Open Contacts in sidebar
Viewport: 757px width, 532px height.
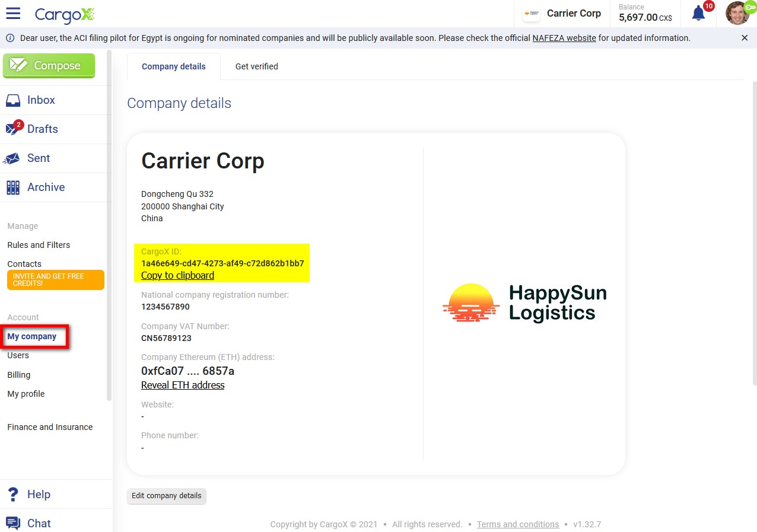(24, 264)
